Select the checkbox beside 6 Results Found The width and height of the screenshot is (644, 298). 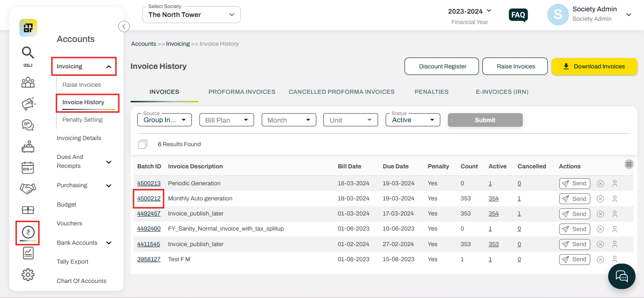pyautogui.click(x=143, y=144)
